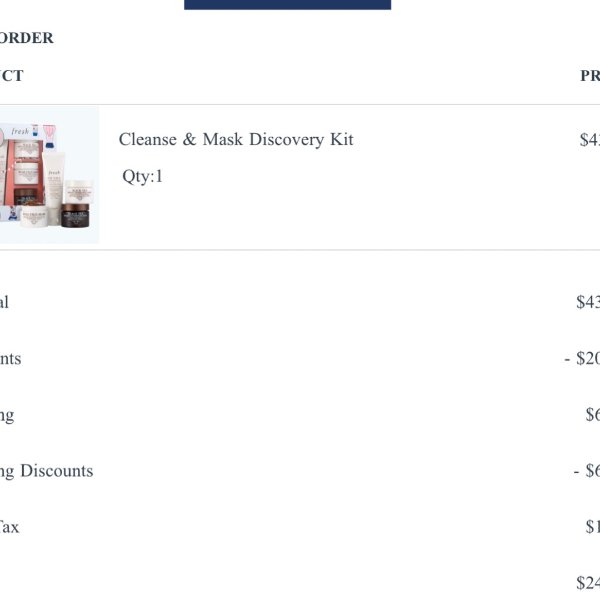The width and height of the screenshot is (600, 600).
Task: Click the Tax row label
Action: 9,527
